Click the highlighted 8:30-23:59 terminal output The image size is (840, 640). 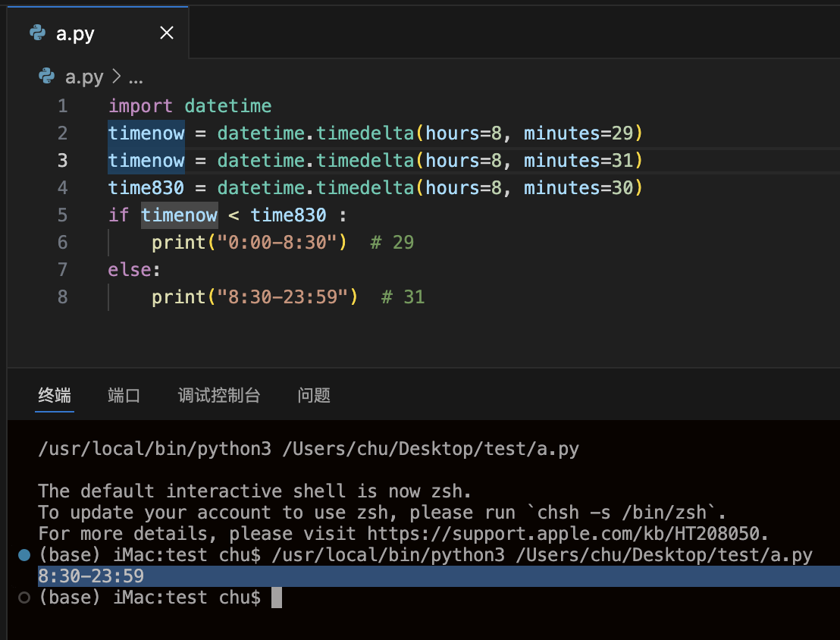pos(91,576)
